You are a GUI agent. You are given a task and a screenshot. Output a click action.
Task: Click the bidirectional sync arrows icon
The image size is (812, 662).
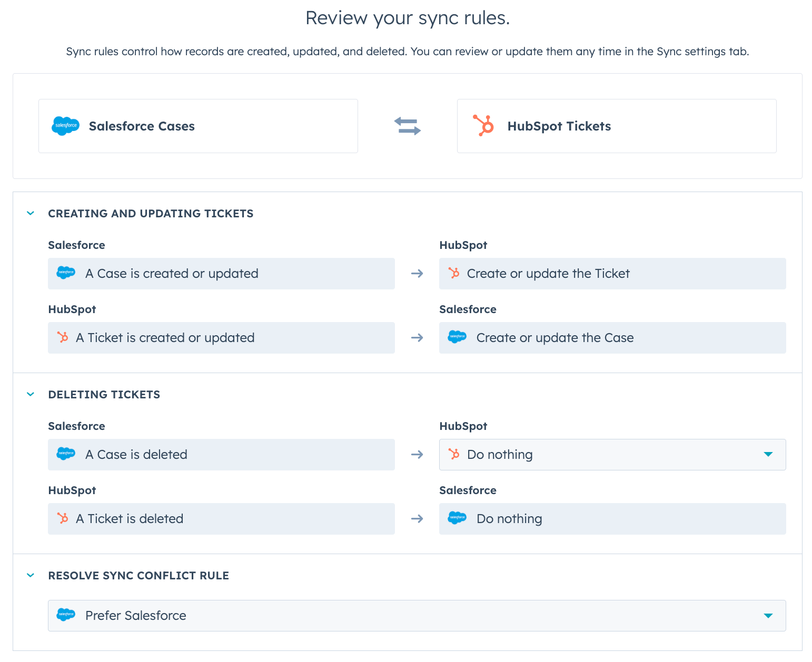407,126
